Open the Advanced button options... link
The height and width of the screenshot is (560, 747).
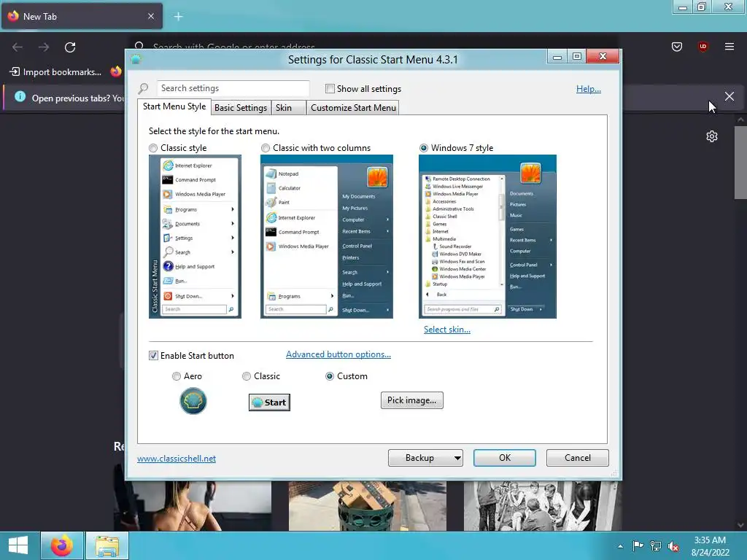(338, 354)
